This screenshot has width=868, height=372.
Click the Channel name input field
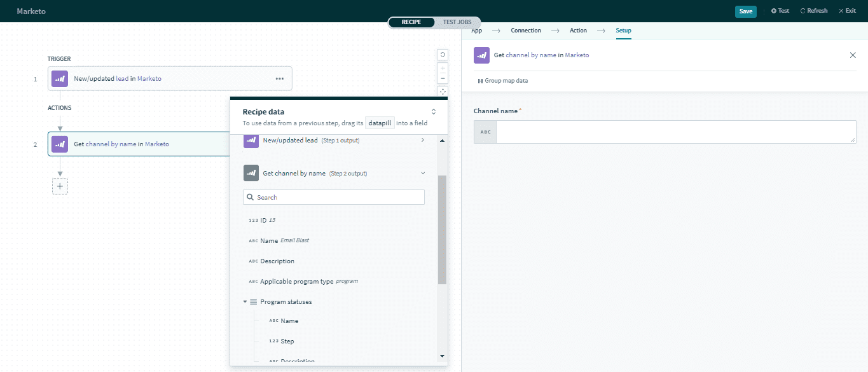click(x=675, y=132)
